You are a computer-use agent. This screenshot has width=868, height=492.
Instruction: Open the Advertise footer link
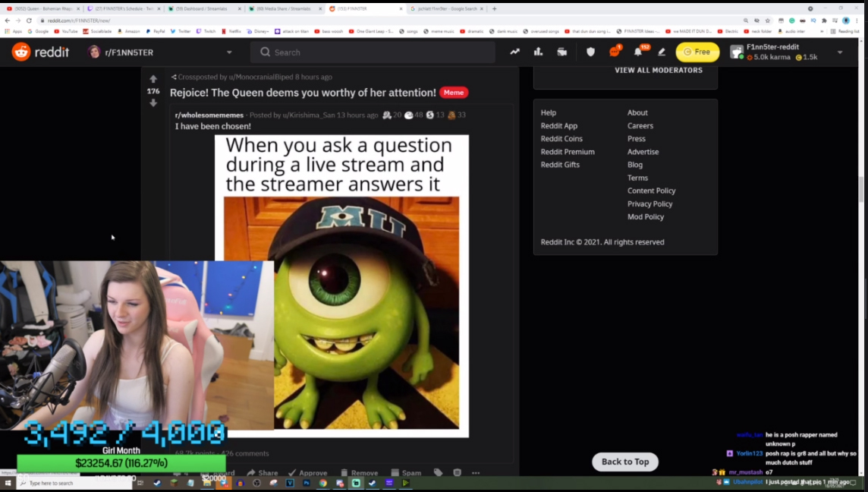click(643, 152)
